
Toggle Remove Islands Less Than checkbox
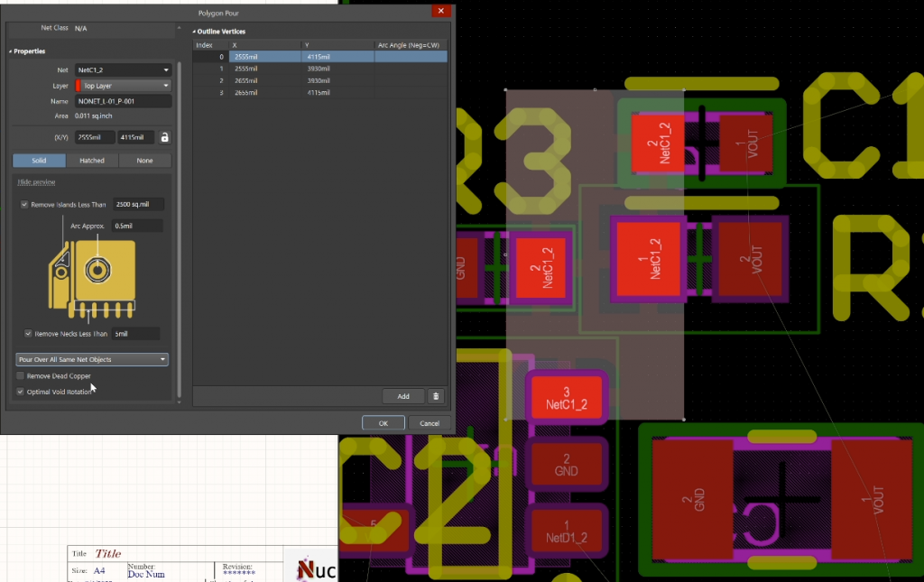(24, 205)
